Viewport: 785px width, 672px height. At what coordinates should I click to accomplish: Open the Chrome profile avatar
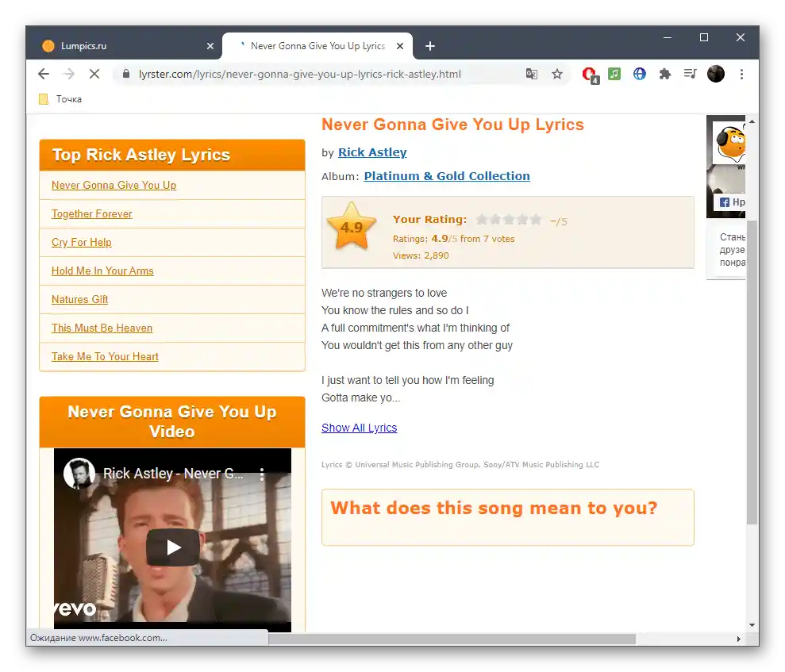click(x=716, y=74)
